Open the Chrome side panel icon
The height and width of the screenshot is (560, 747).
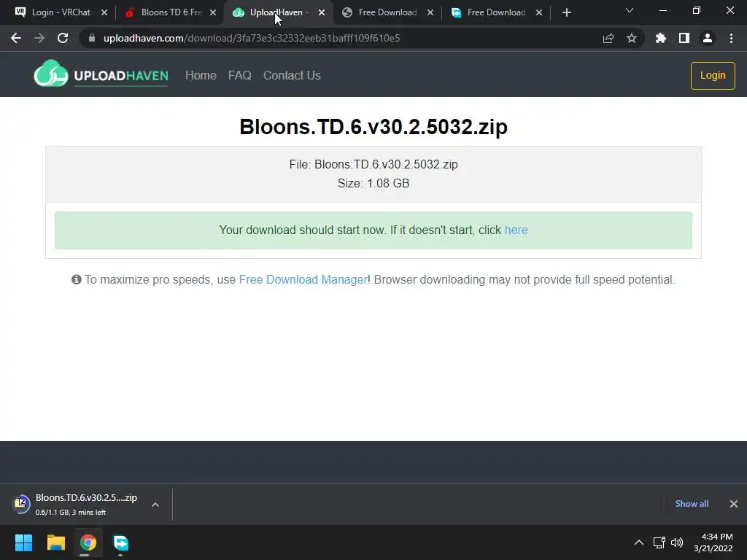684,38
